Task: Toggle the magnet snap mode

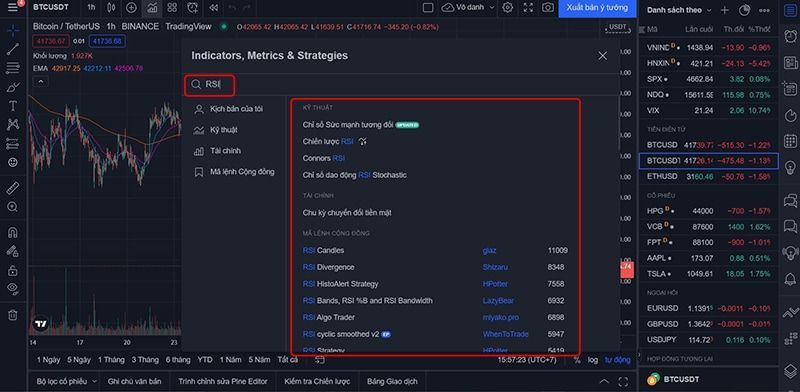Action: [x=13, y=233]
